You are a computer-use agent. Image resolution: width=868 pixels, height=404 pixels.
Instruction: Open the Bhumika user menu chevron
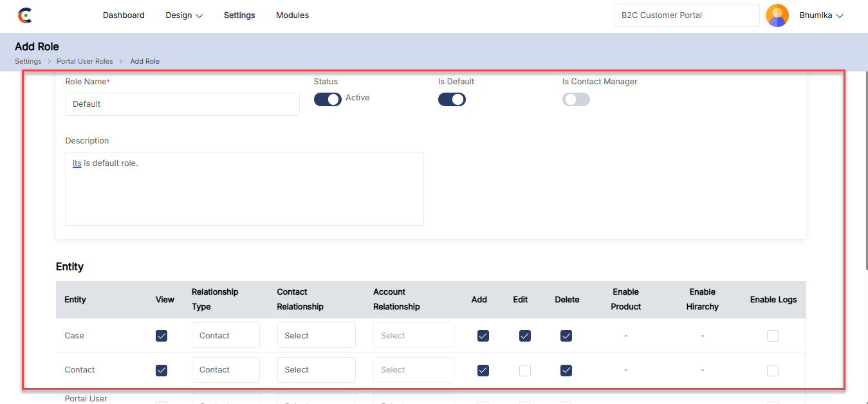coord(840,16)
